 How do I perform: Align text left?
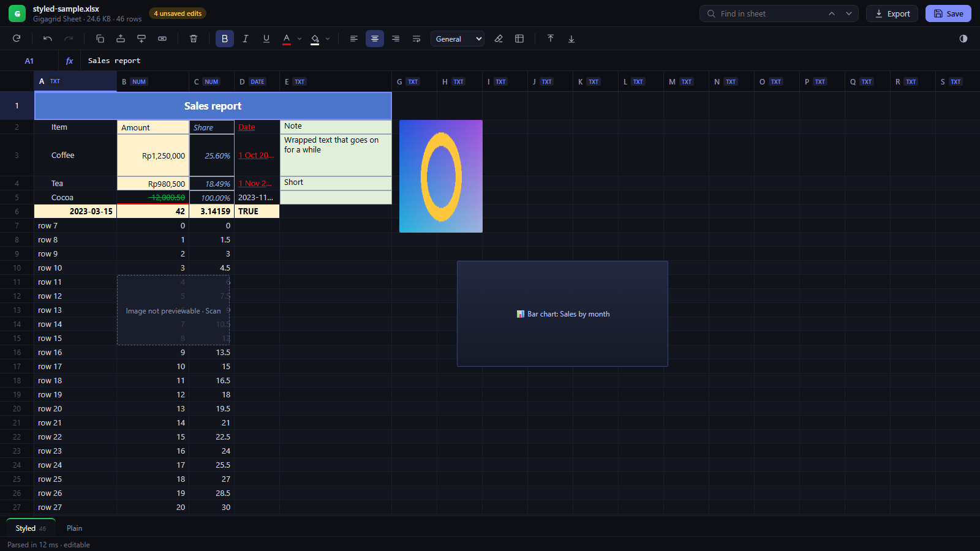[354, 39]
